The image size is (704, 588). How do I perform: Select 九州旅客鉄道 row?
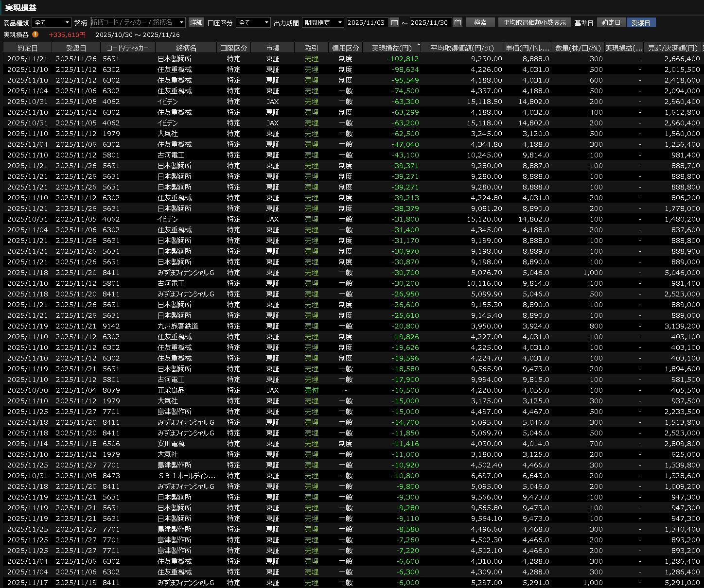point(352,326)
